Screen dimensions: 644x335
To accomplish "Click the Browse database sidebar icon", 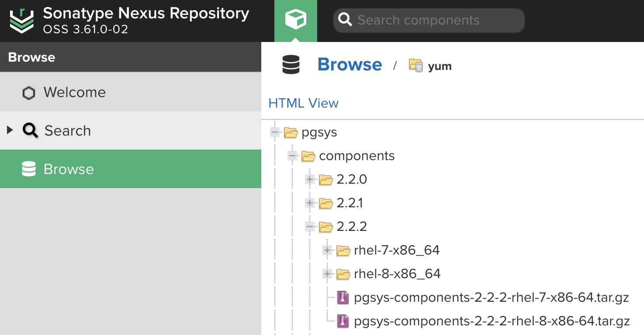I will 29,169.
